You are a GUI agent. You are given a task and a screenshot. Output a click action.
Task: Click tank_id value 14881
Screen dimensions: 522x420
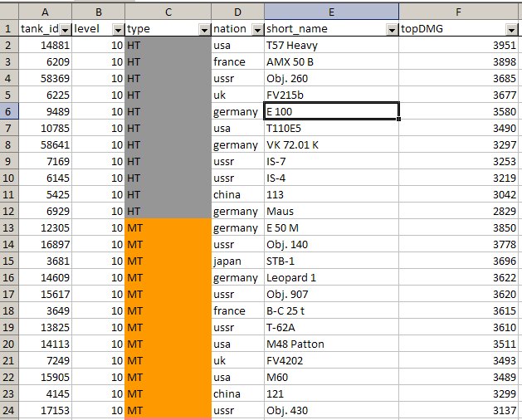(x=46, y=45)
